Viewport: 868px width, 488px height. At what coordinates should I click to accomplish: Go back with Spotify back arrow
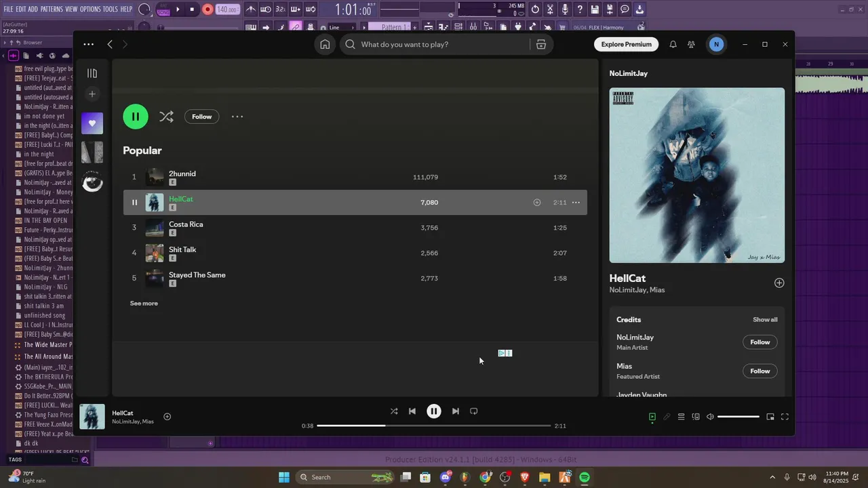(x=110, y=44)
